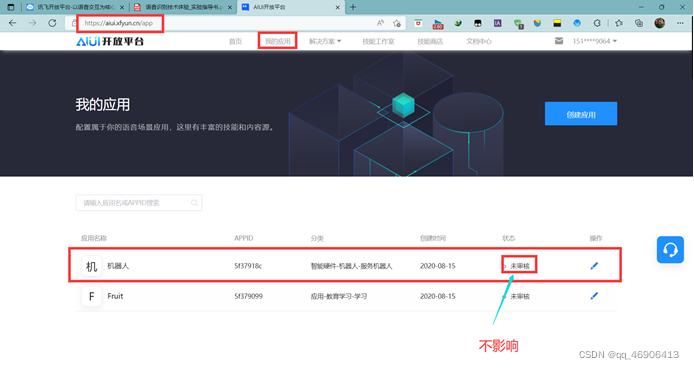Viewport: 694px width, 369px height.
Task: Click the 操作 column header
Action: coord(596,238)
